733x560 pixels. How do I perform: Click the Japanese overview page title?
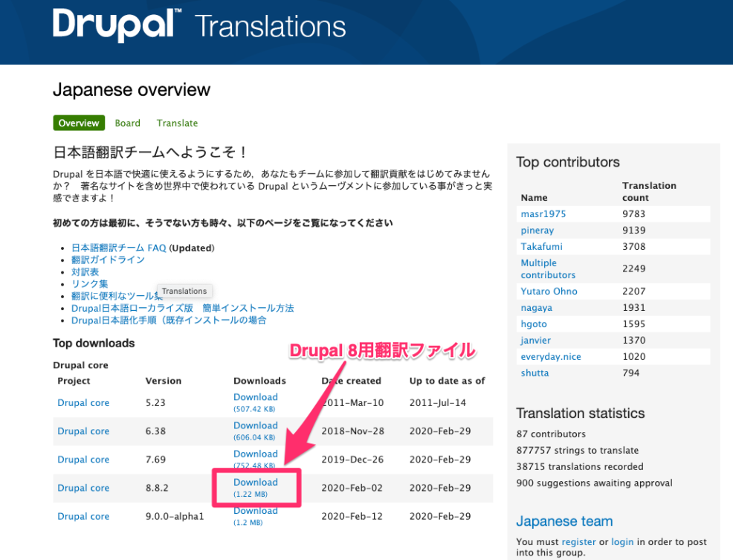[132, 90]
